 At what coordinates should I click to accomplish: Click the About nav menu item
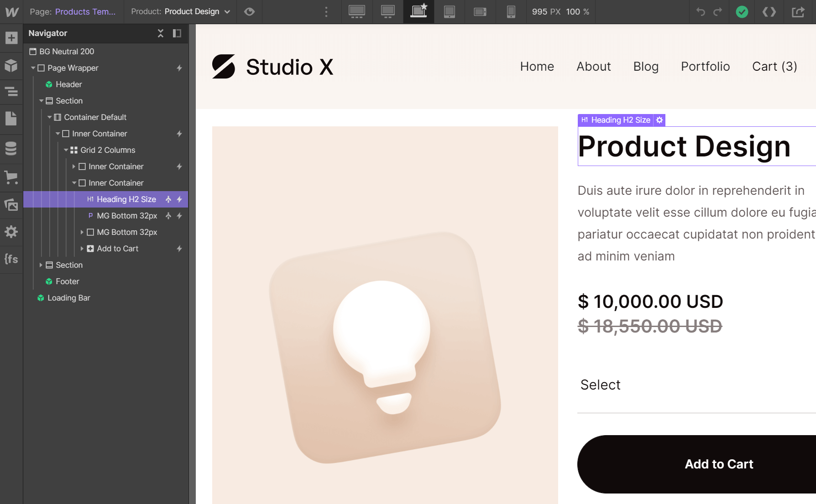[x=593, y=67]
